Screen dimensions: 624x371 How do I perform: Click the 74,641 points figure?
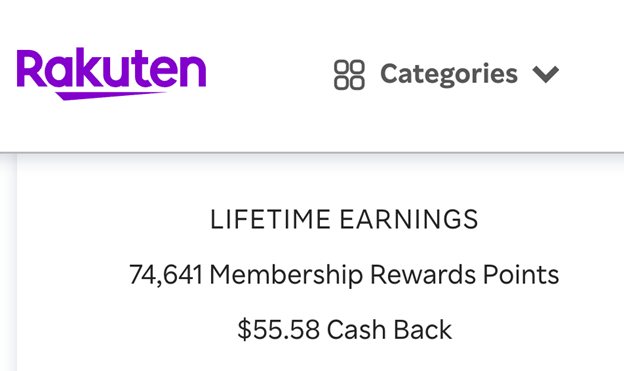point(166,275)
